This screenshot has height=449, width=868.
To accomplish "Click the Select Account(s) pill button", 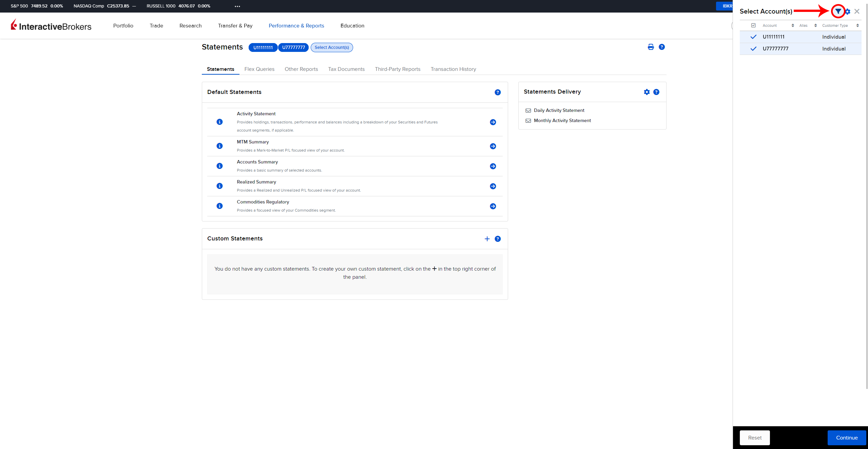I will (332, 47).
